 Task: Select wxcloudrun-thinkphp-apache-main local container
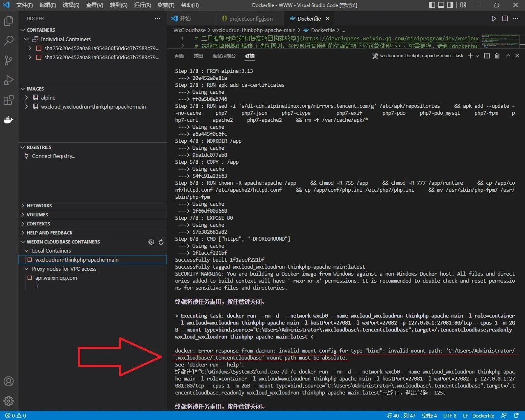[93, 260]
